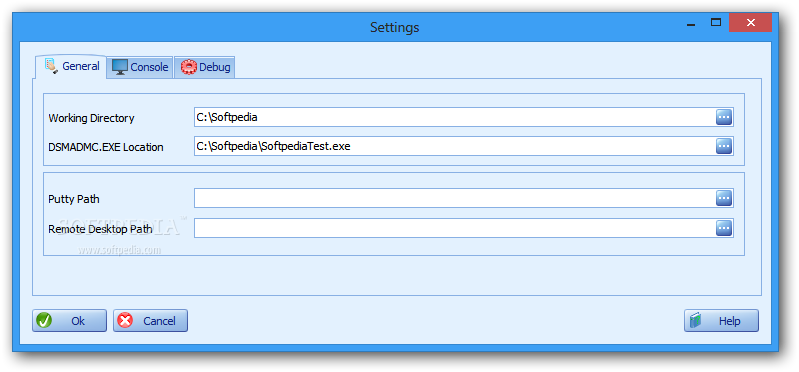The width and height of the screenshot is (799, 372).
Task: Maximize the Settings window
Action: tap(716, 22)
